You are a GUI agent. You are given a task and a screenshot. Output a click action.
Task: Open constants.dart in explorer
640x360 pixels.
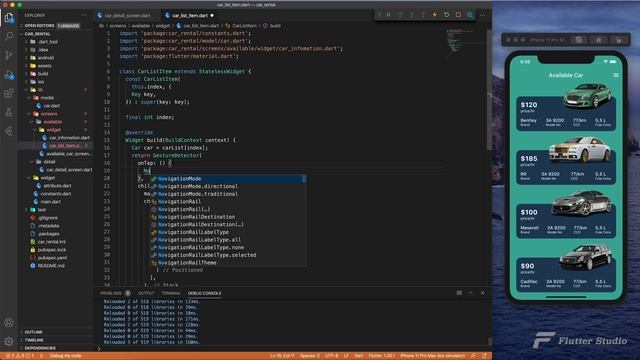point(56,194)
